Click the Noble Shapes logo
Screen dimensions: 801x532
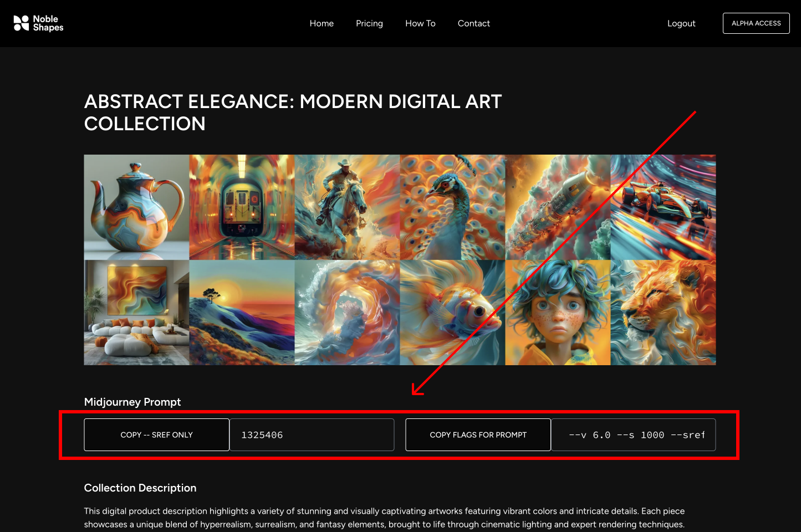(x=38, y=23)
